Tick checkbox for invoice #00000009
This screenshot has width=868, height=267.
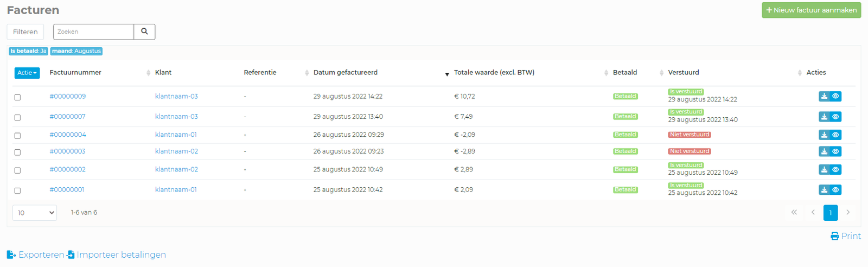point(17,97)
